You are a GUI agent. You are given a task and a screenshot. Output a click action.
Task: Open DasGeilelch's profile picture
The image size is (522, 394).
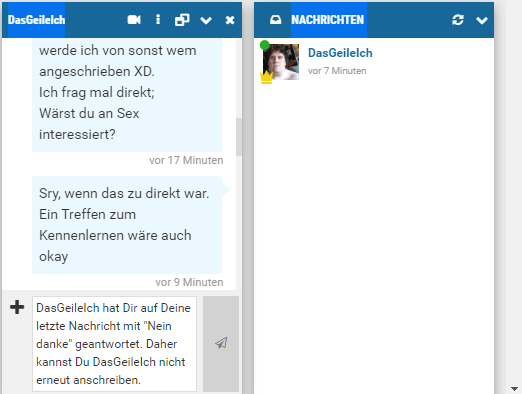click(x=281, y=62)
